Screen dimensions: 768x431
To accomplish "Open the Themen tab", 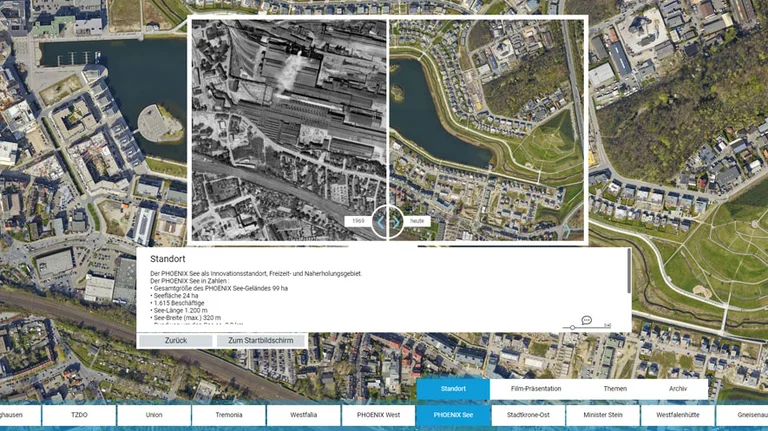I will [x=615, y=389].
